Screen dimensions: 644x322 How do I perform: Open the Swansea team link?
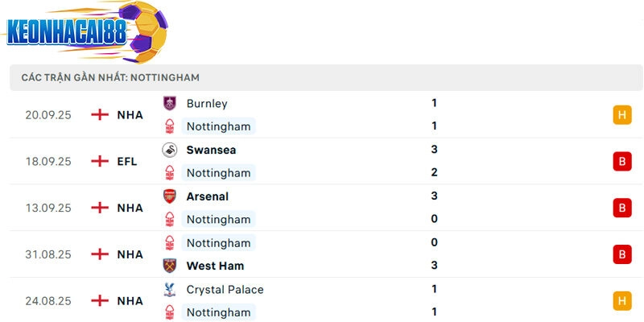[211, 150]
